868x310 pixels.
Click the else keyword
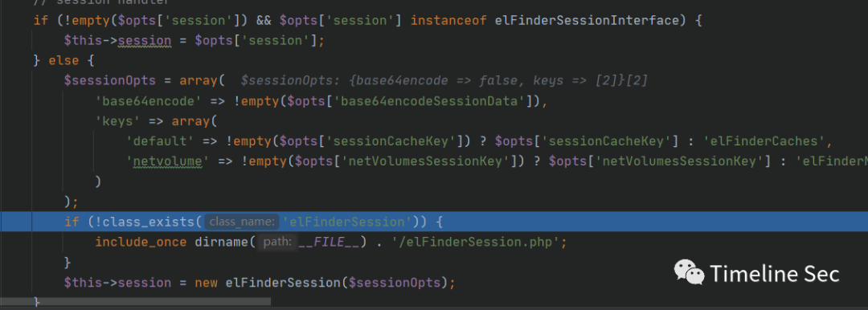pyautogui.click(x=63, y=61)
